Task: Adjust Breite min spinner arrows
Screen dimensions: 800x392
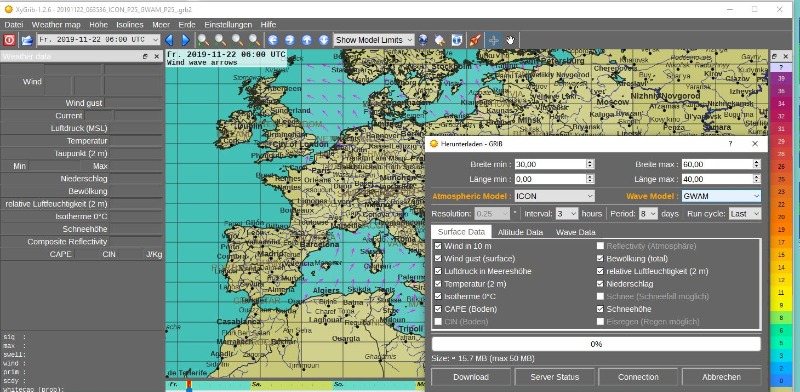Action: pos(590,164)
